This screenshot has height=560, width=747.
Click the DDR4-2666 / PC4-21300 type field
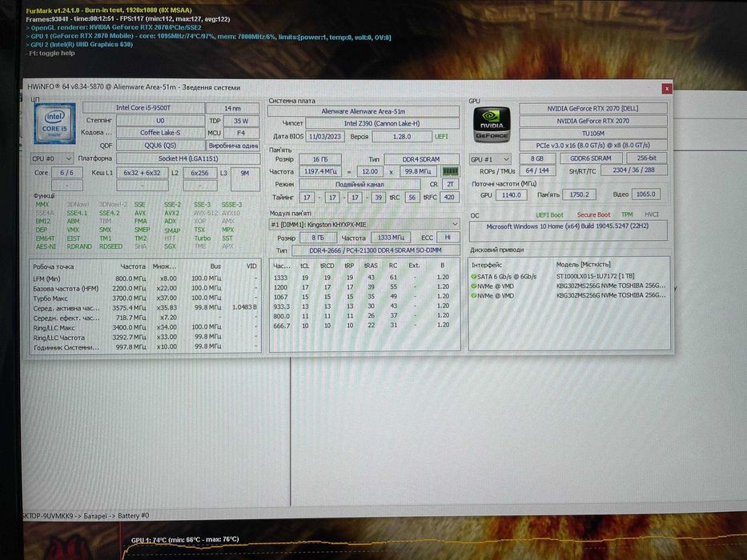376,250
